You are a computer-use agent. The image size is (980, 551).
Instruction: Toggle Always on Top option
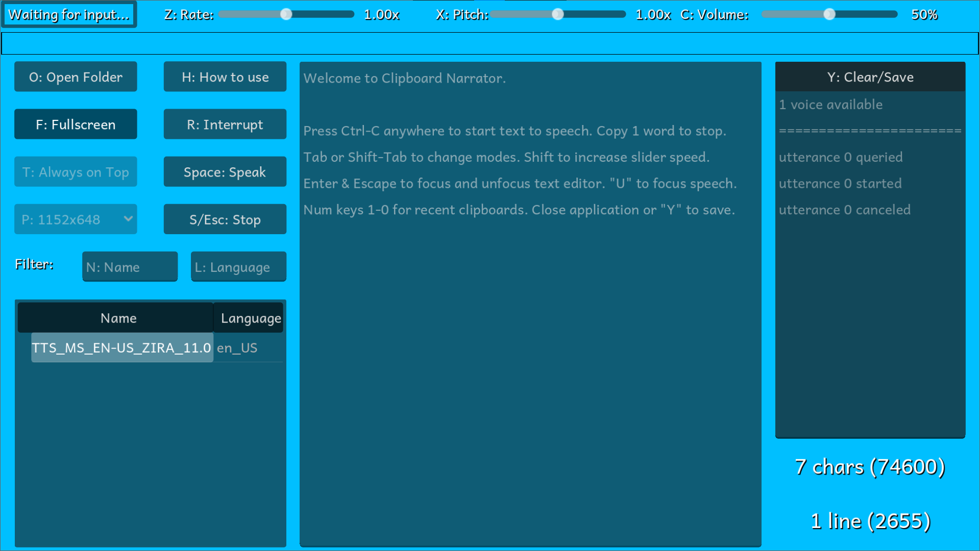click(x=76, y=172)
